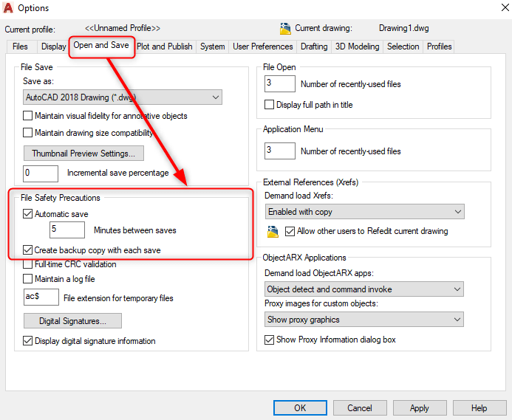Viewport: 512px width, 420px height.
Task: Open the 3D Modeling tab
Action: 358,47
